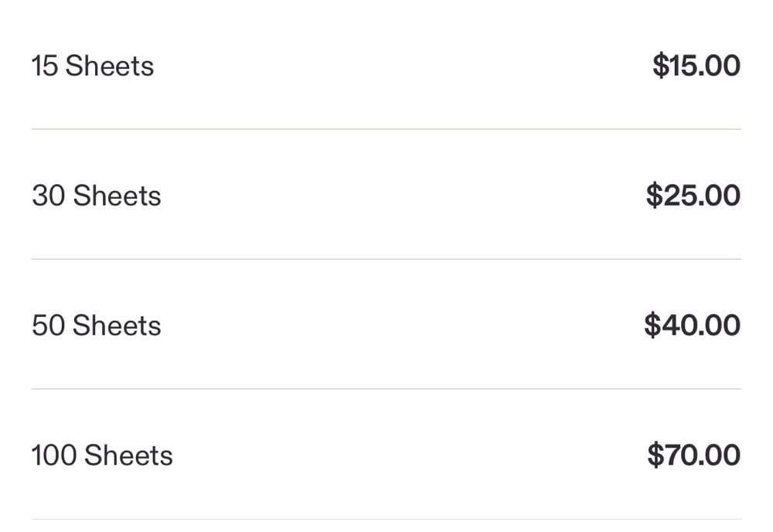Click the $15.00 price
The height and width of the screenshot is (532, 773).
696,66
